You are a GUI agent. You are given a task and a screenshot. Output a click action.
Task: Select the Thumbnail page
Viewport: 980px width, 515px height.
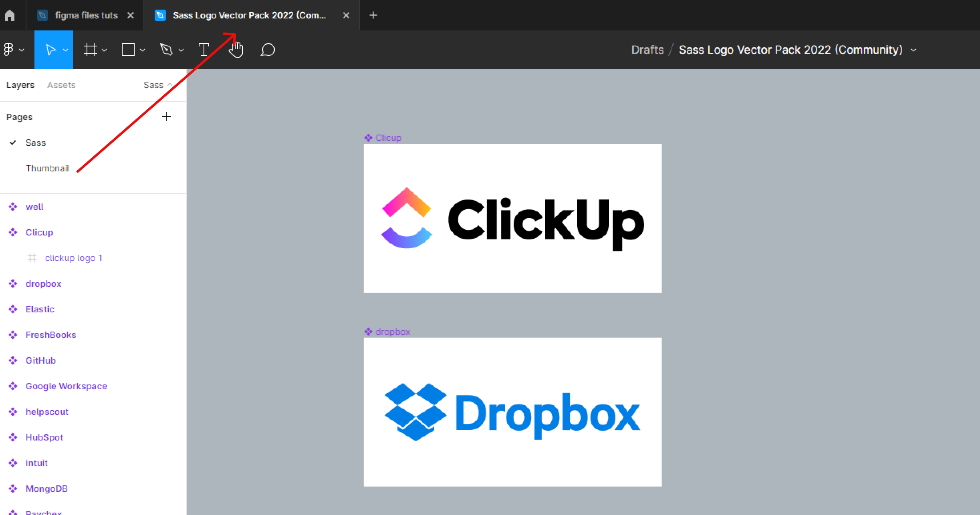tap(48, 168)
